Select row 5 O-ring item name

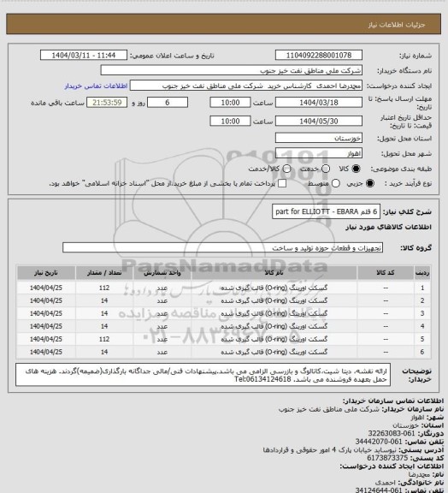274,339
